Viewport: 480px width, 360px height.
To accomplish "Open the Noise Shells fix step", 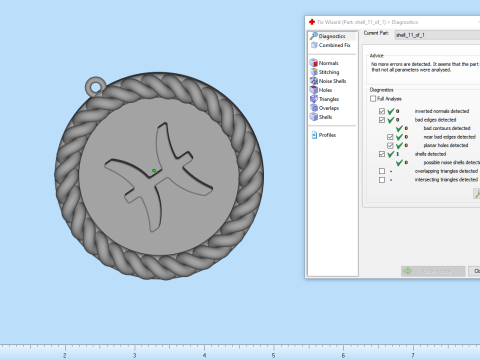I will pos(328,81).
